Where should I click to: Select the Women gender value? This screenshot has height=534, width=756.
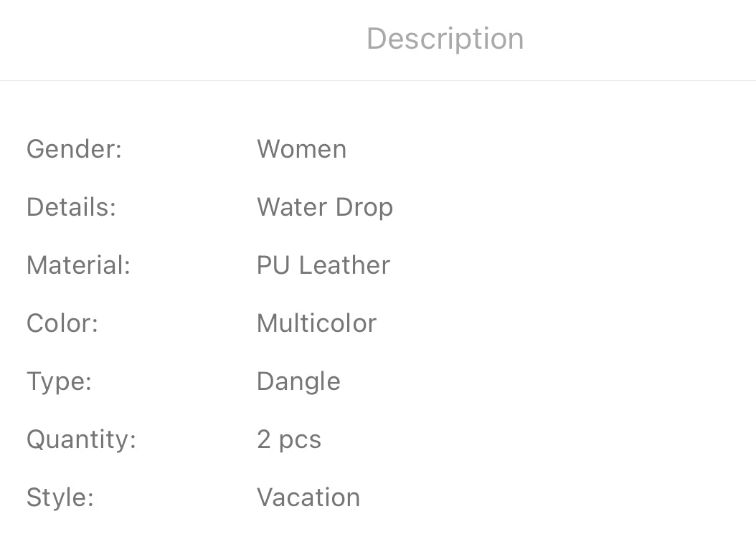(301, 149)
